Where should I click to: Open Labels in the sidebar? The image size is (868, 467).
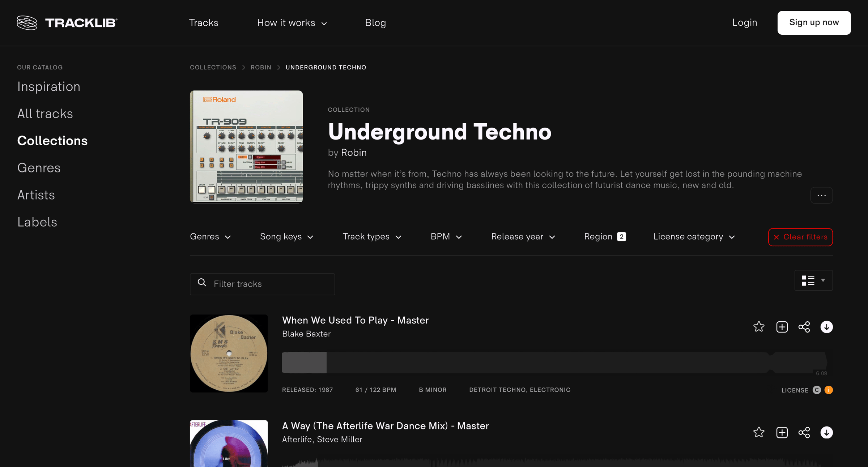pyautogui.click(x=37, y=222)
